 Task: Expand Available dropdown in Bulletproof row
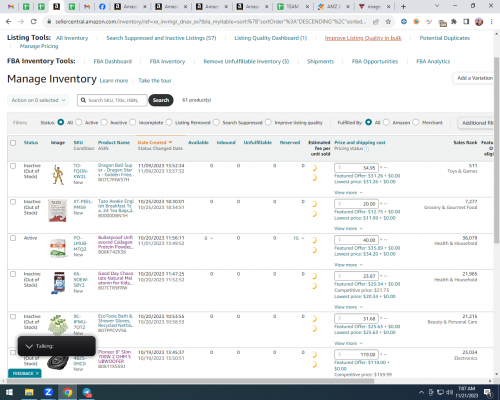(x=209, y=238)
